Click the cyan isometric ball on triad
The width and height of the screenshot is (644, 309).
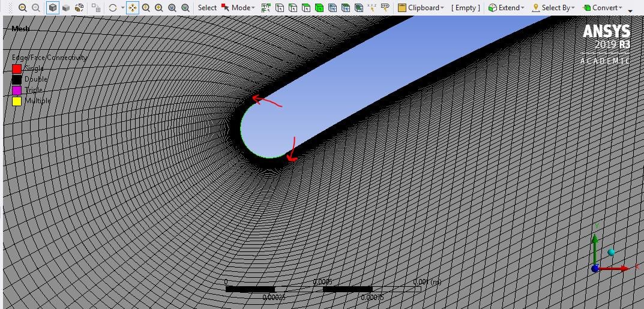(x=611, y=252)
